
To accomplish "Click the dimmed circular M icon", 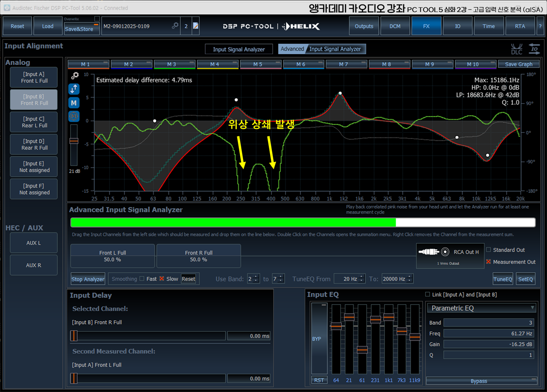I will click(x=74, y=116).
